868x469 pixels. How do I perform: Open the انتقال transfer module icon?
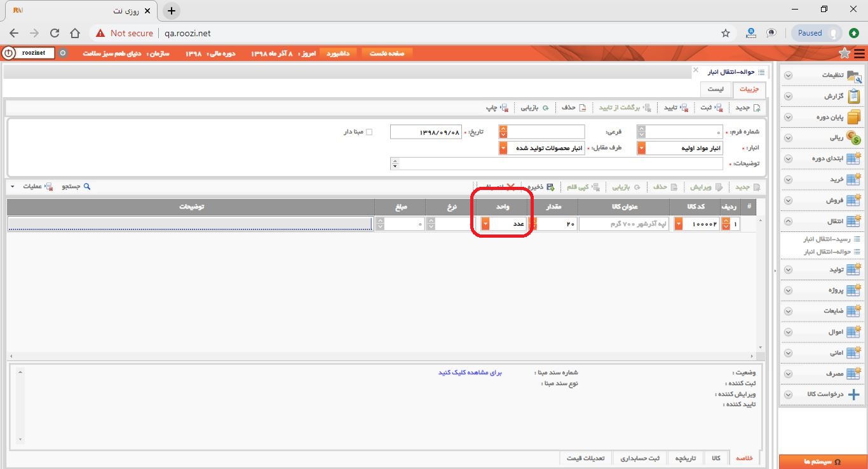854,221
